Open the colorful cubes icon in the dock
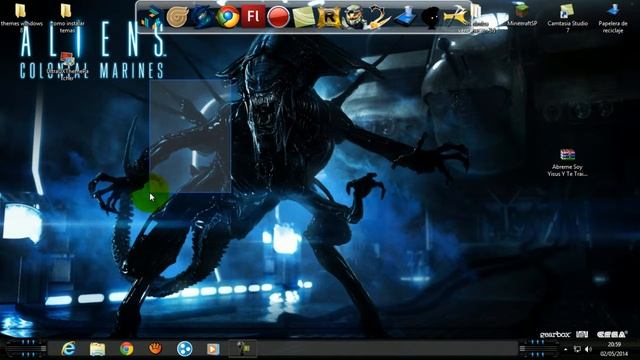640x360 pixels. tap(151, 18)
